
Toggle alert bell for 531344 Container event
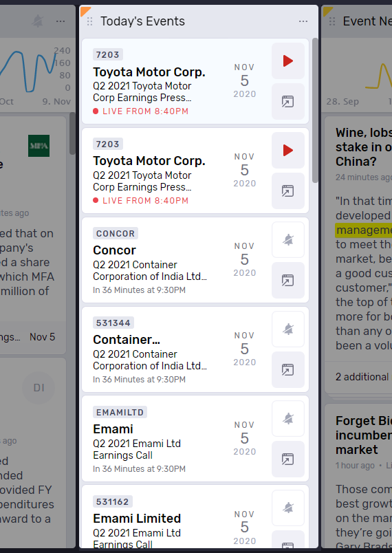click(x=288, y=329)
